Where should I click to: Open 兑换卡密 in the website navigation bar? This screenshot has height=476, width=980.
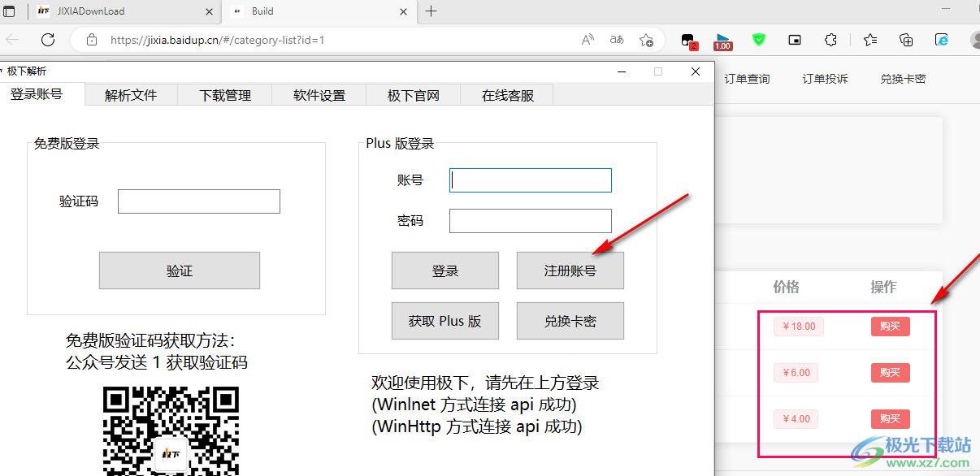pyautogui.click(x=903, y=79)
